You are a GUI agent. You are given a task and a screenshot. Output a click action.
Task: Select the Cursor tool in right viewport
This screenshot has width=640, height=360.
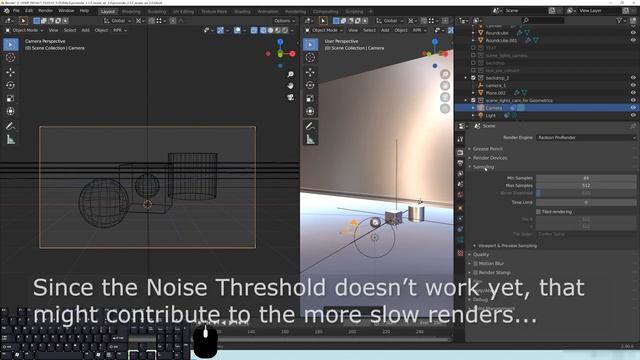tap(310, 58)
